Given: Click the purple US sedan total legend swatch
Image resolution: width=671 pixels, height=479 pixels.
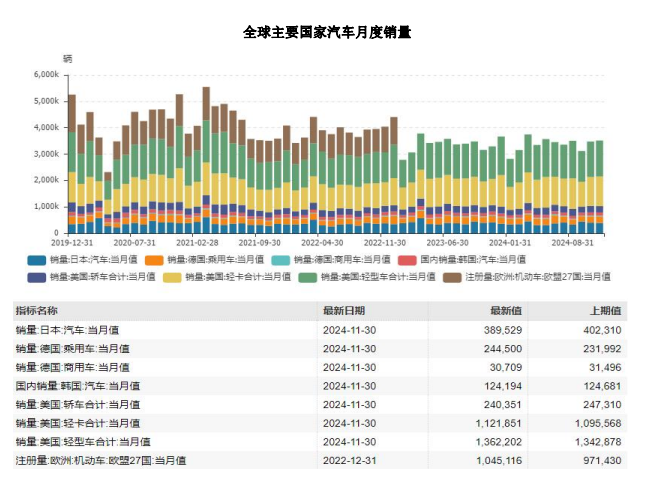Looking at the screenshot, I should (x=36, y=277).
